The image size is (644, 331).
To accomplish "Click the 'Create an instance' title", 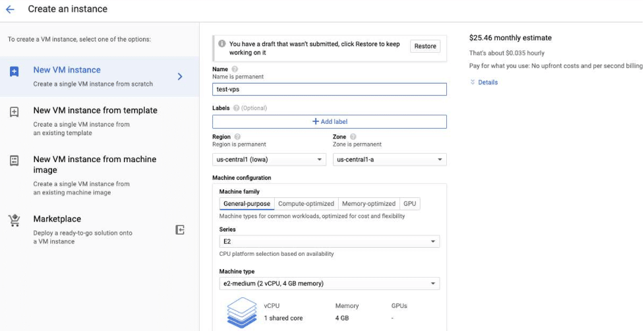I will point(68,9).
